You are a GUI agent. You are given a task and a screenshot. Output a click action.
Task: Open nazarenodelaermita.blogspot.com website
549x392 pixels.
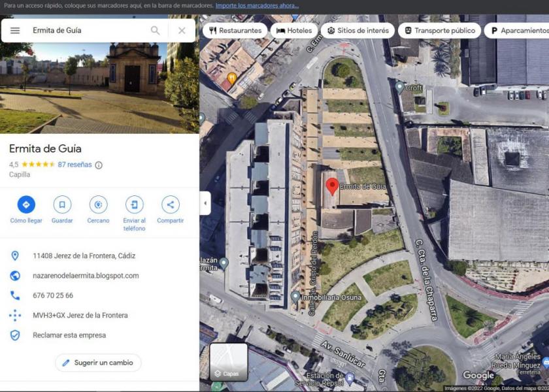tap(86, 276)
